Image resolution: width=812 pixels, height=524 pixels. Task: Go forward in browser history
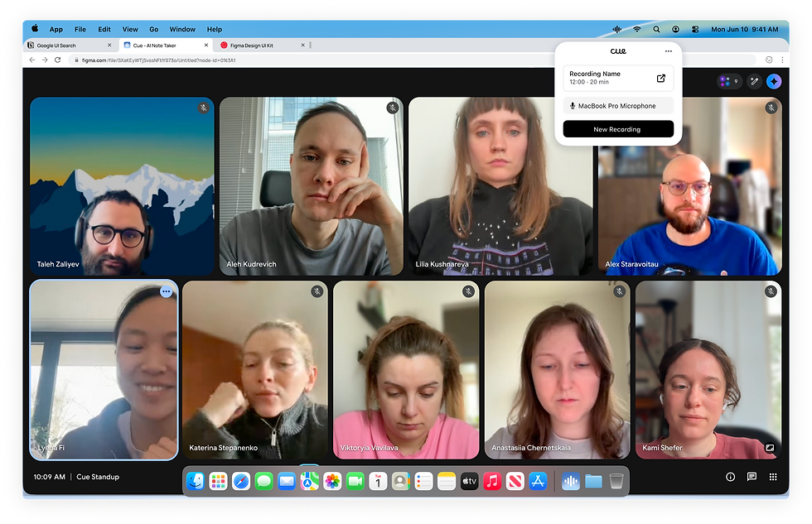coord(45,60)
